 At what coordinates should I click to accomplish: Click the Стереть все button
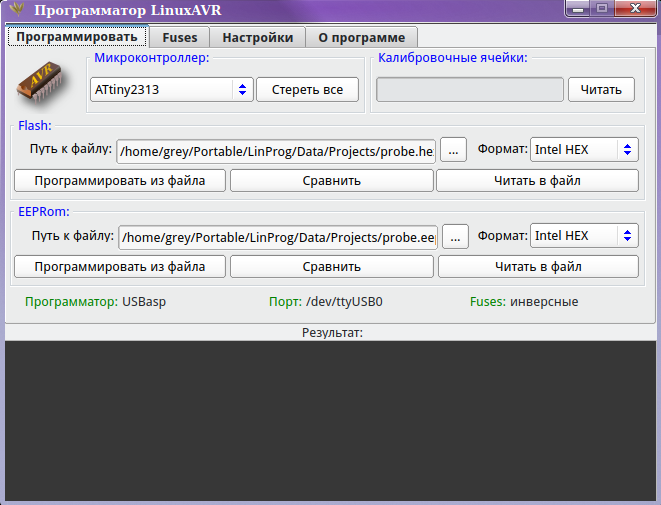pos(307,89)
